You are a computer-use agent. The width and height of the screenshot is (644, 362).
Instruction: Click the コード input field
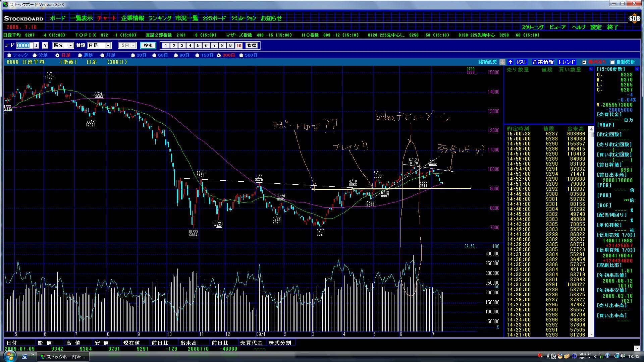(x=24, y=46)
